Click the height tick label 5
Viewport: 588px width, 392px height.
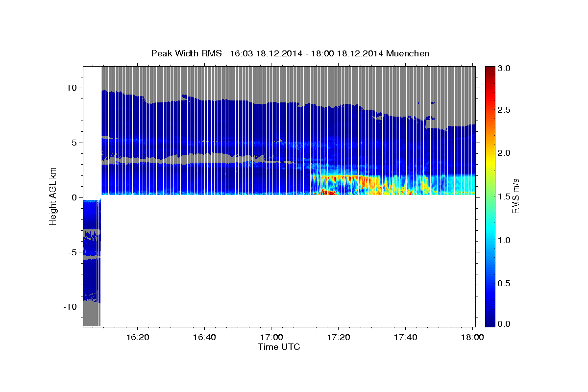[x=75, y=143]
